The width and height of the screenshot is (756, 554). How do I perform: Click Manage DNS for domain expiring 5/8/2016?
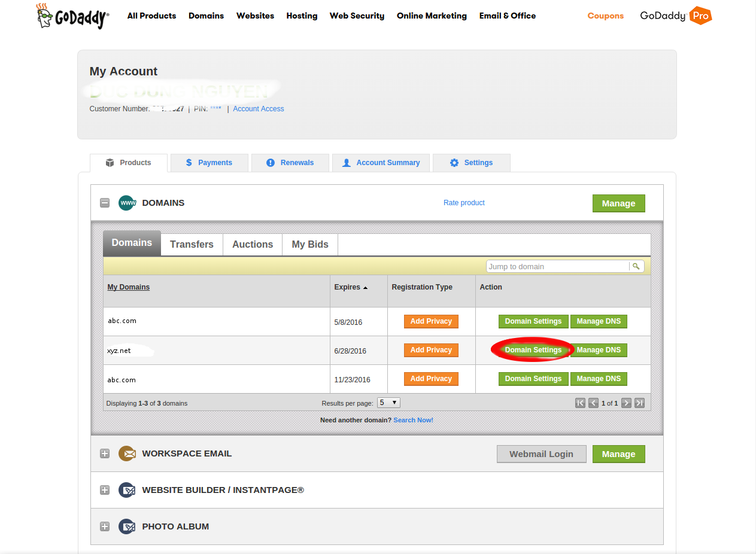tap(599, 321)
